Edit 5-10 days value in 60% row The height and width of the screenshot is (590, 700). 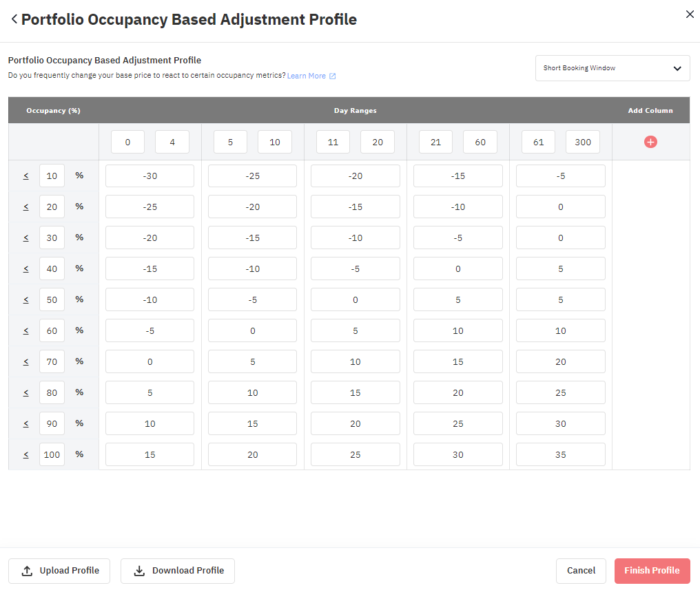coord(253,331)
